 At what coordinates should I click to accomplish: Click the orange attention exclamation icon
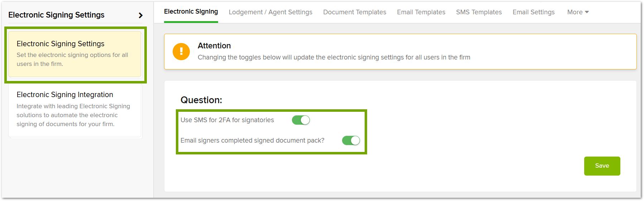[x=181, y=52]
